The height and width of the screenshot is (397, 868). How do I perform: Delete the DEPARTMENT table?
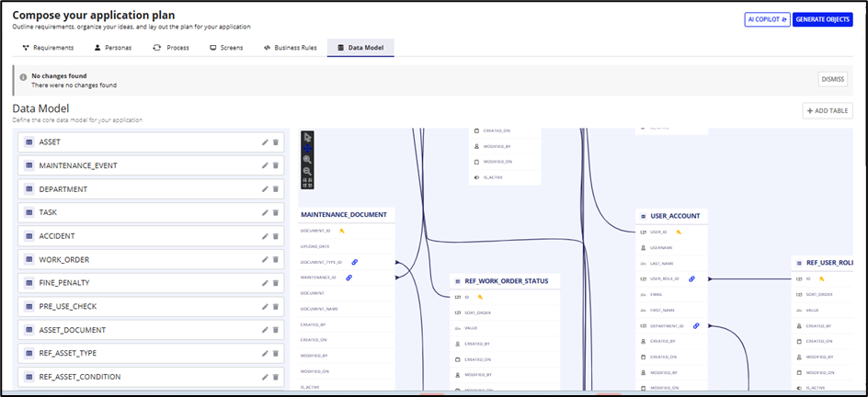(276, 189)
